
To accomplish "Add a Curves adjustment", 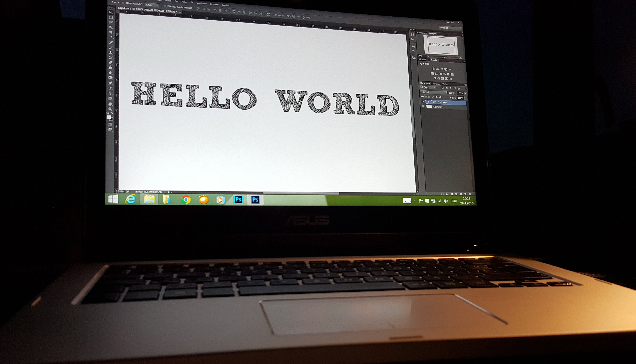I will [442, 69].
